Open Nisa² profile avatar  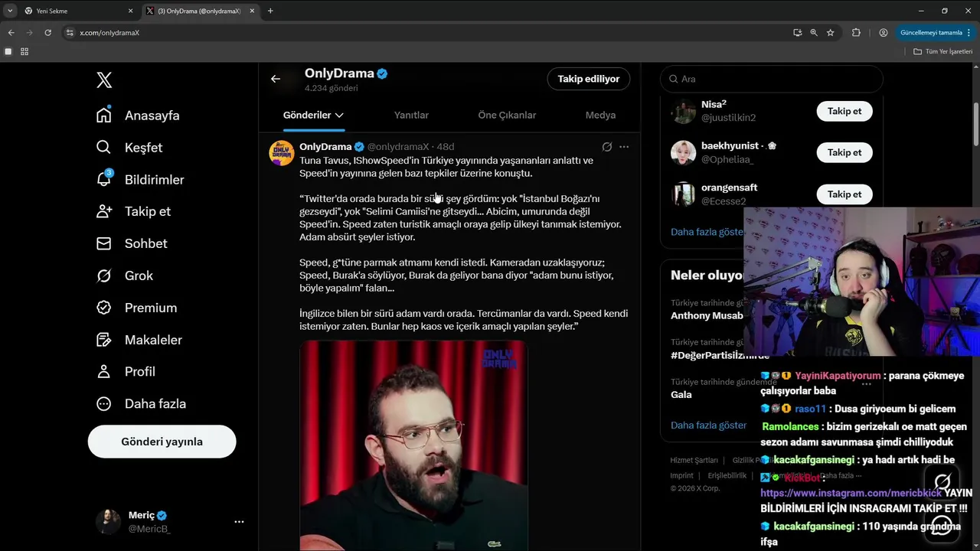(x=683, y=111)
